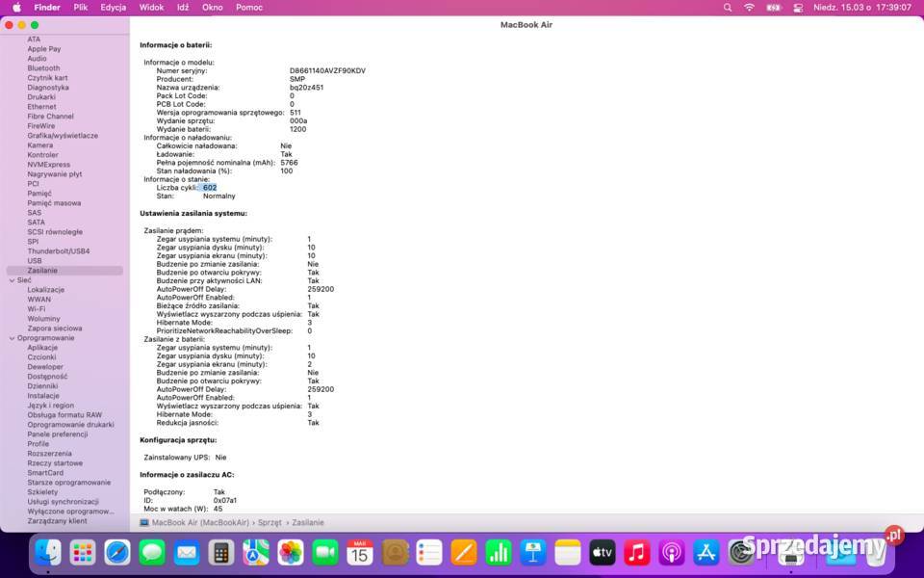Open Finder from the Dock
The image size is (924, 578).
point(48,553)
